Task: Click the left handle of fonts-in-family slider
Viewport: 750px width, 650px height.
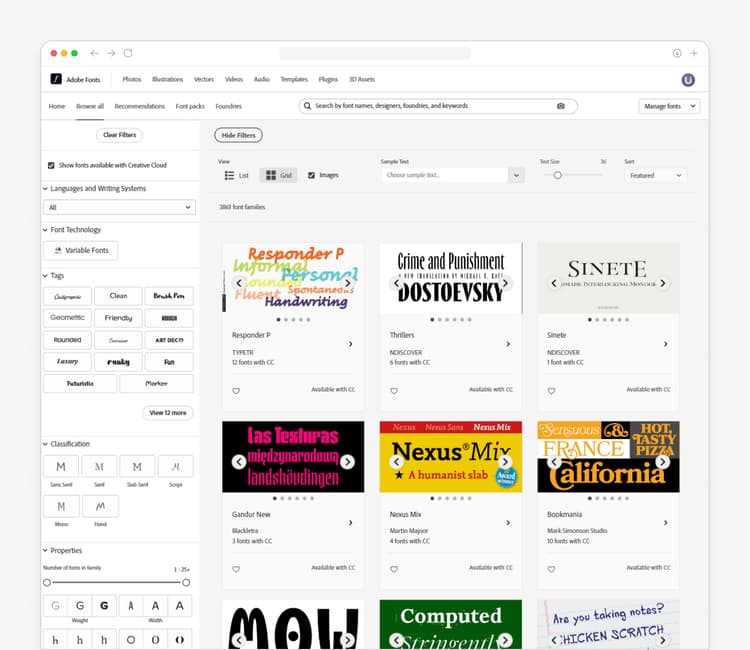Action: pos(47,583)
